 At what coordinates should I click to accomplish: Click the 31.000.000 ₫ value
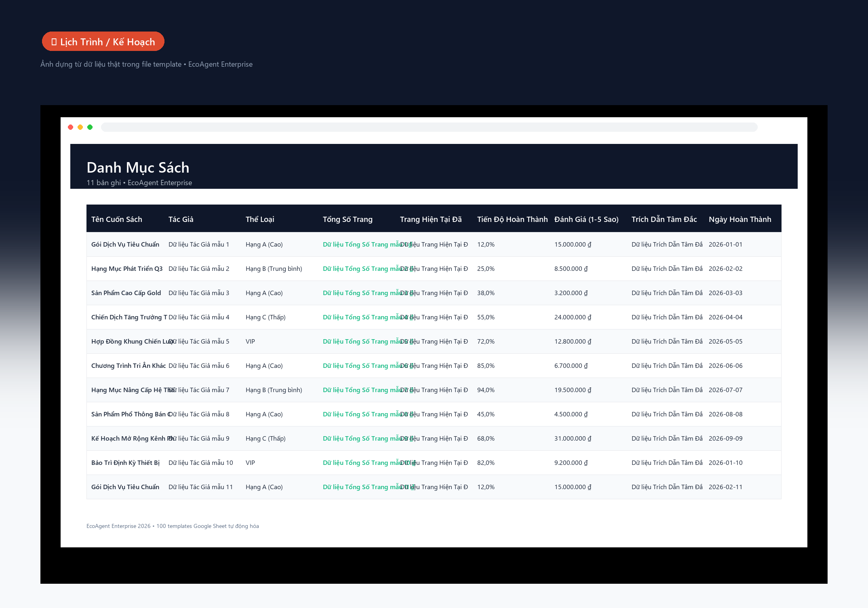pyautogui.click(x=573, y=438)
